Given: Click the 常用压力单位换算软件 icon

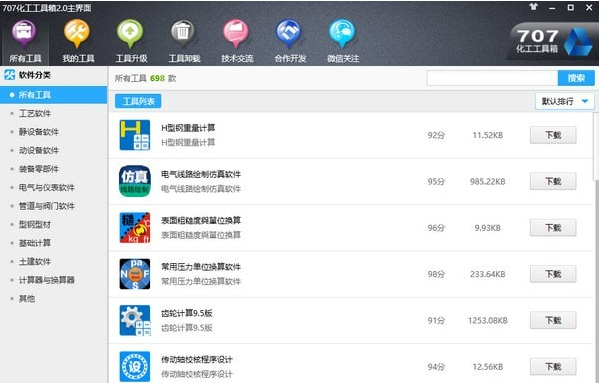Looking at the screenshot, I should (135, 274).
